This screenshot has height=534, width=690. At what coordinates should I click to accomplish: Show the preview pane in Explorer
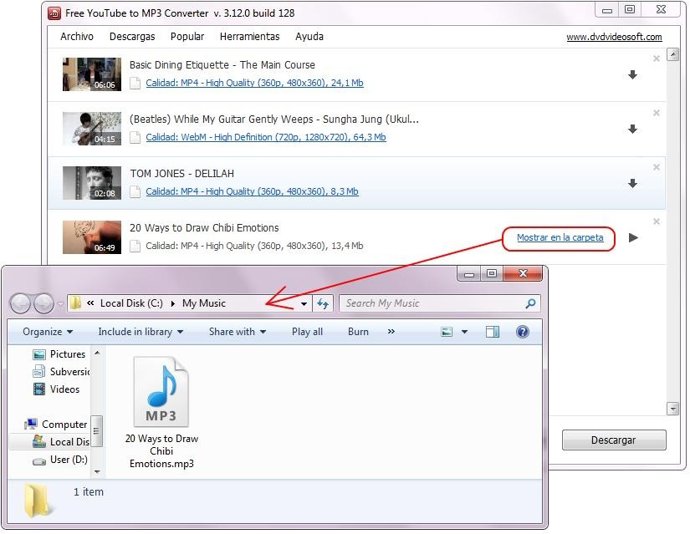(492, 332)
